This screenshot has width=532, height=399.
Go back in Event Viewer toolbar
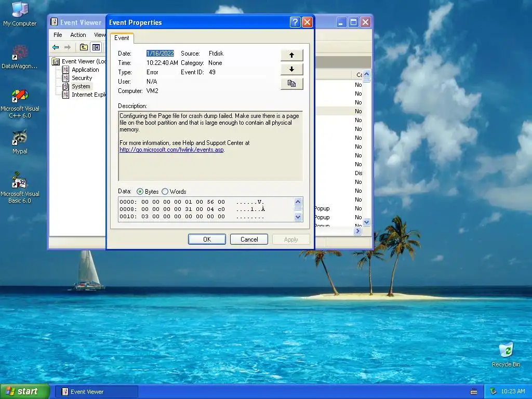pyautogui.click(x=56, y=47)
